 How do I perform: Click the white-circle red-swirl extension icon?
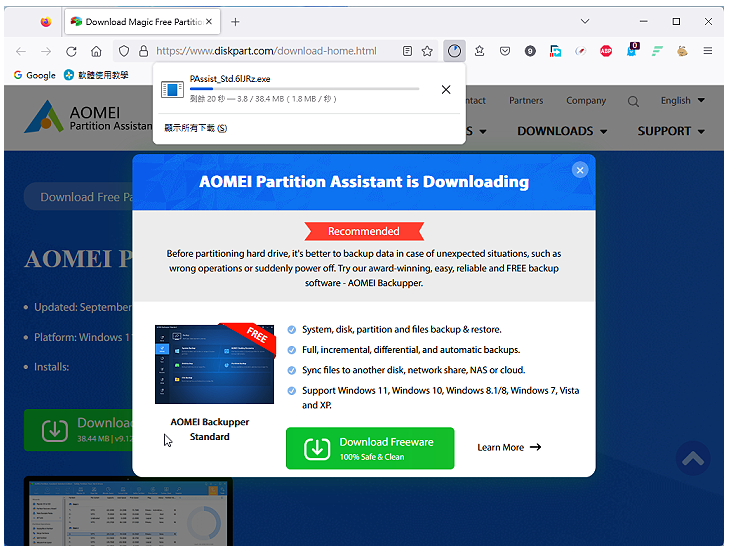(580, 51)
